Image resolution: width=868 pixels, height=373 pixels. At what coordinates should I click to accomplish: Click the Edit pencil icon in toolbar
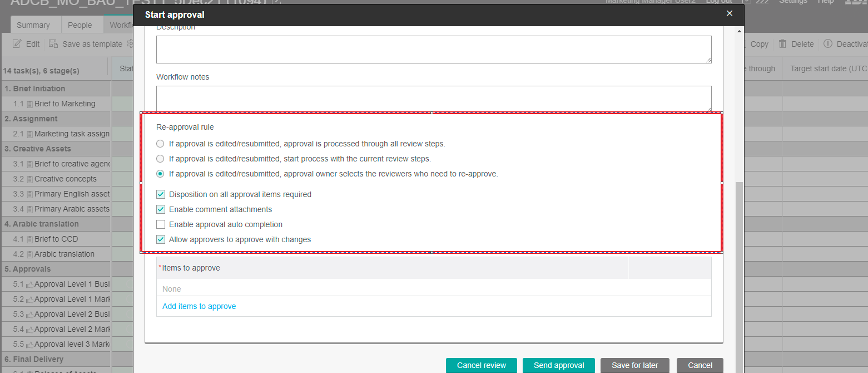(17, 44)
